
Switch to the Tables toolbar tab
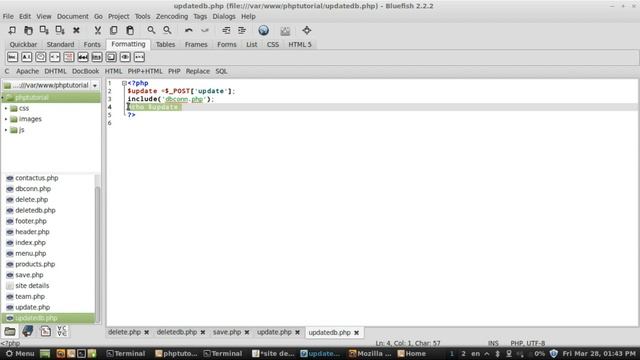click(x=165, y=44)
